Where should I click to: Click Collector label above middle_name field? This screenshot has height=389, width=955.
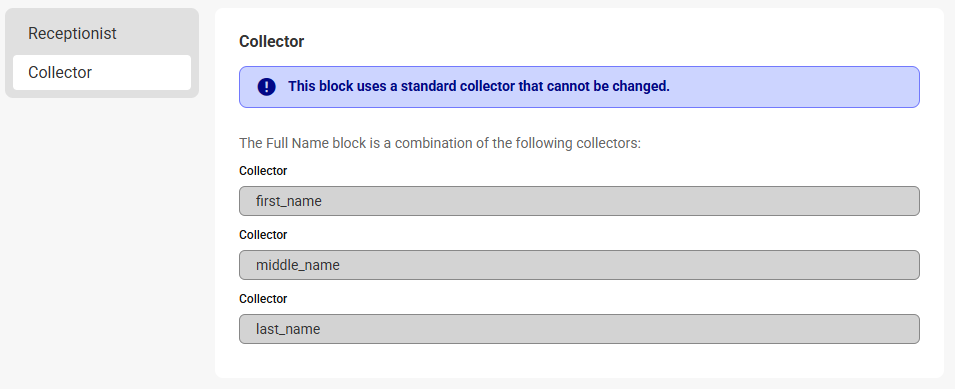point(263,235)
